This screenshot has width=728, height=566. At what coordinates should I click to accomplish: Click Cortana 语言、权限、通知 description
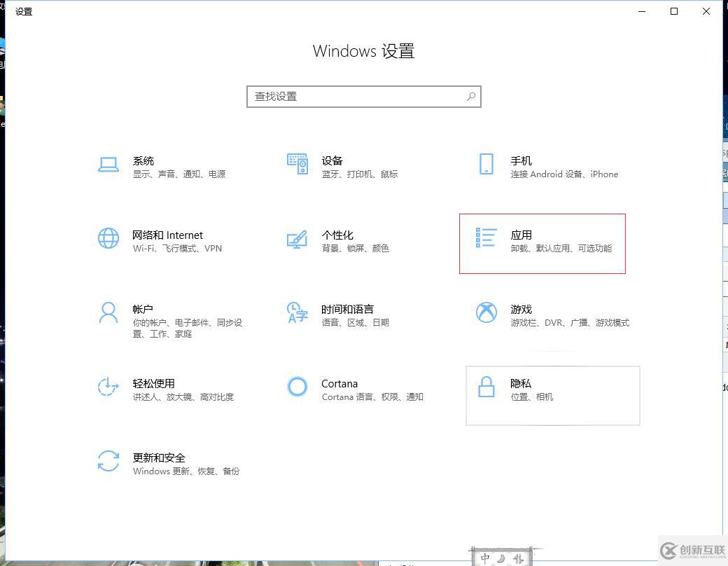click(x=372, y=397)
